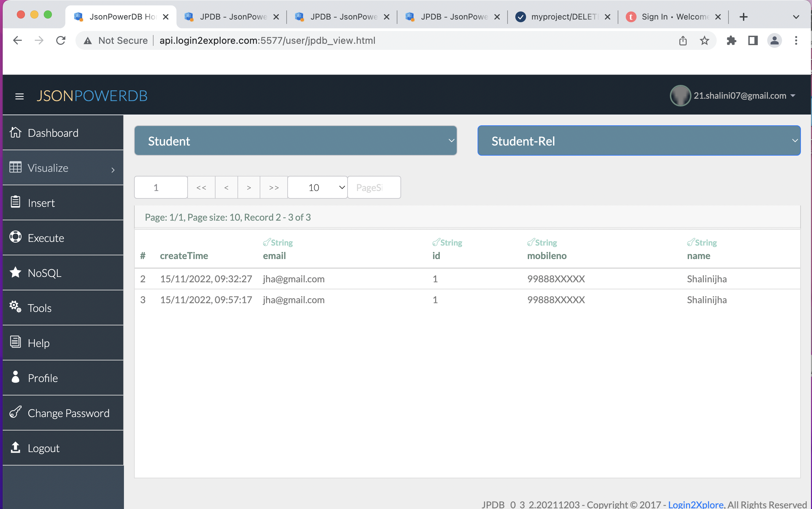Click the Insert clipboard icon
The image size is (812, 509).
(15, 202)
